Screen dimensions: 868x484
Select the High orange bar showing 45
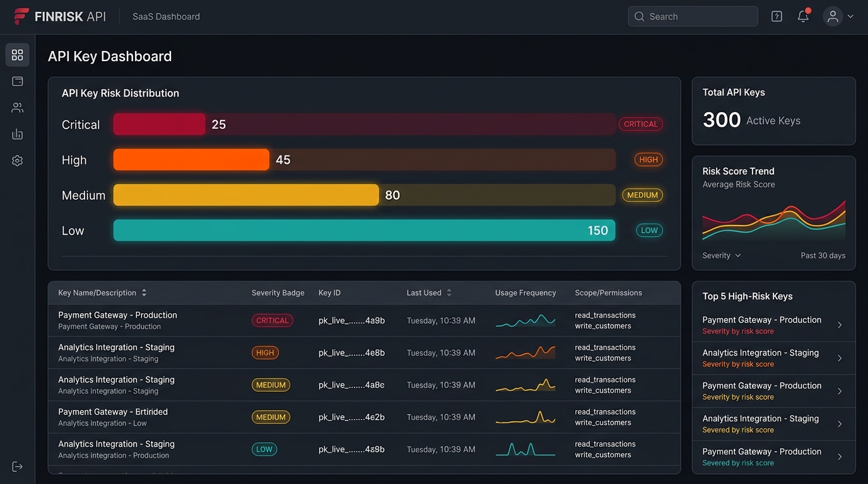point(191,159)
